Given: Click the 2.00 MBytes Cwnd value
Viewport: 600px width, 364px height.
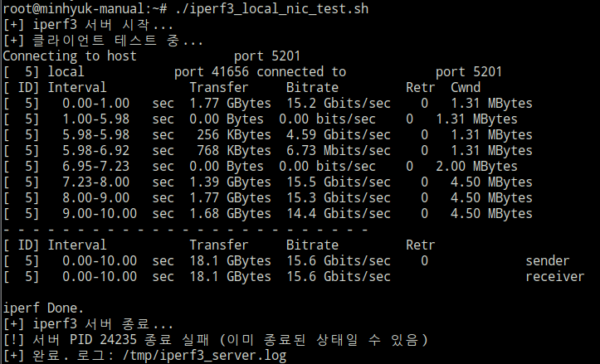Looking at the screenshot, I should [x=476, y=167].
